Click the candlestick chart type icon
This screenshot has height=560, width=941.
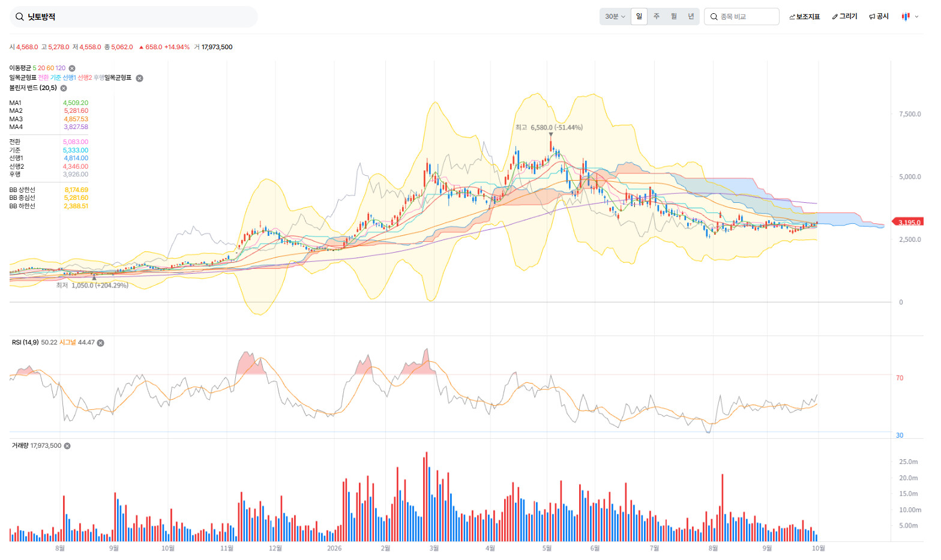(906, 17)
